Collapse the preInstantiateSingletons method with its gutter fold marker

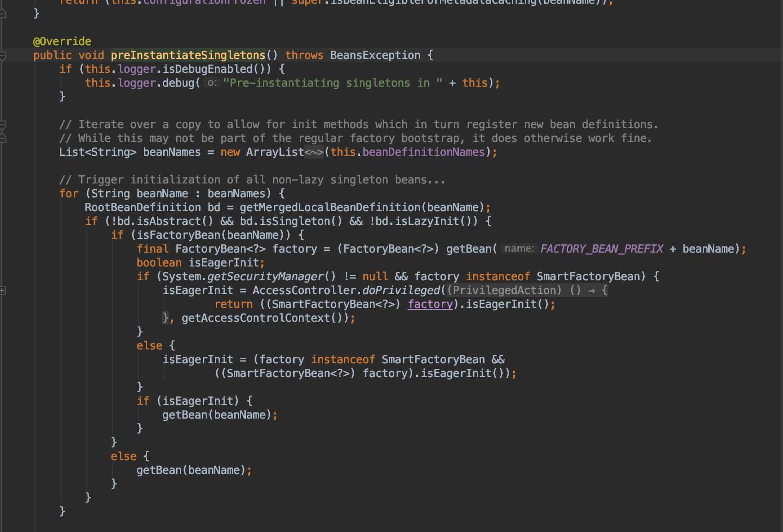click(2, 56)
